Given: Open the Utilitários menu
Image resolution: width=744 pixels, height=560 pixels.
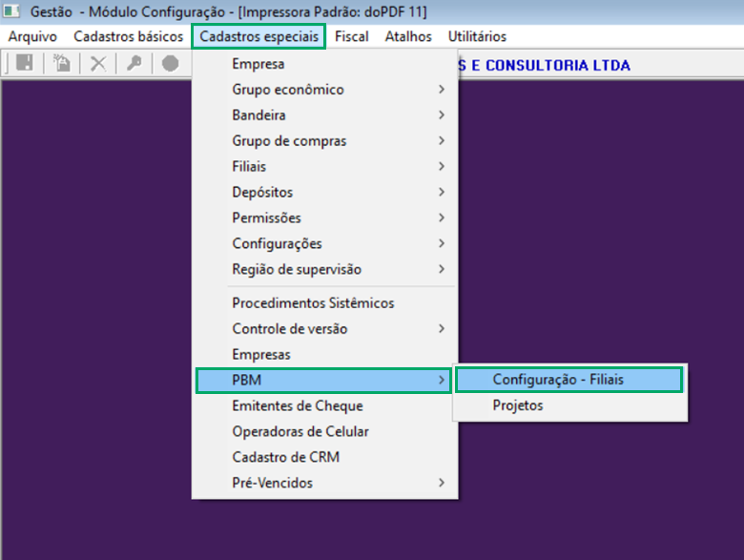Looking at the screenshot, I should click(x=477, y=36).
